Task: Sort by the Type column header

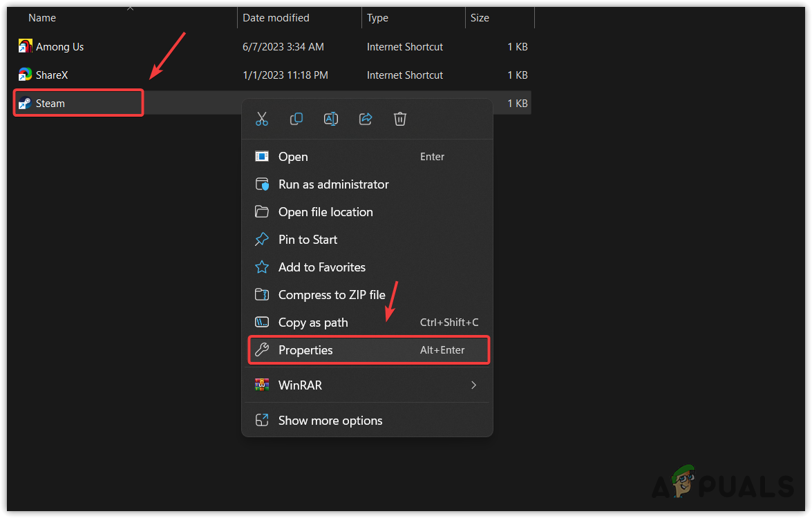Action: click(377, 17)
